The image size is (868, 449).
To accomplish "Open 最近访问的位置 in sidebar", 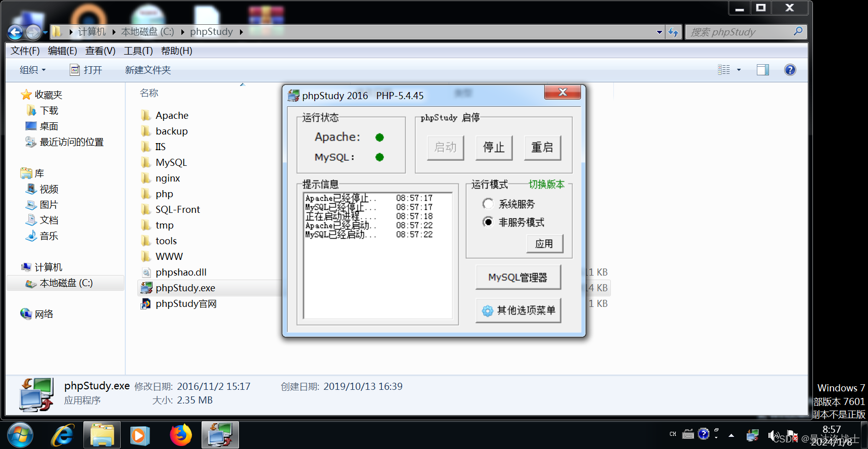I will (x=65, y=142).
